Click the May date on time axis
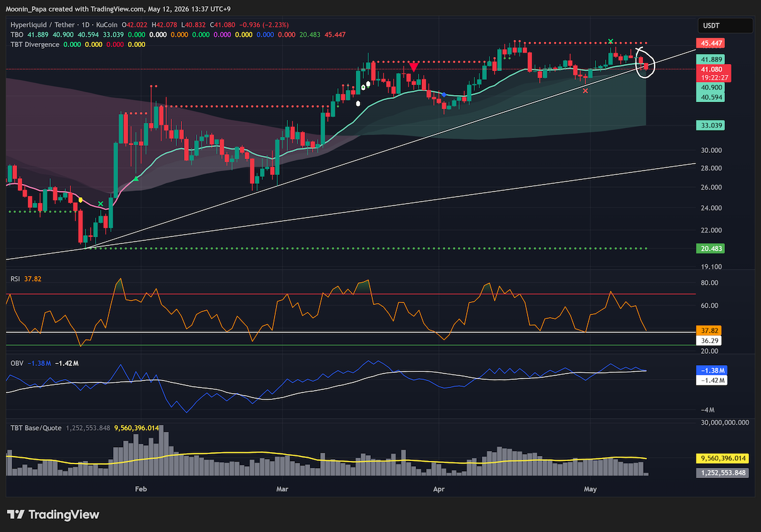This screenshot has width=761, height=532. coord(590,489)
